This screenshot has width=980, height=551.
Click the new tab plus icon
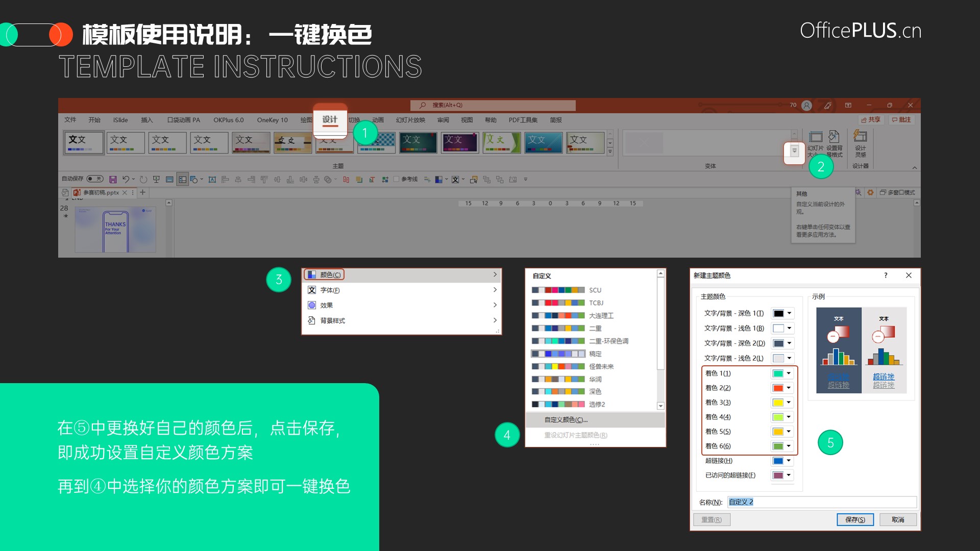(x=143, y=192)
